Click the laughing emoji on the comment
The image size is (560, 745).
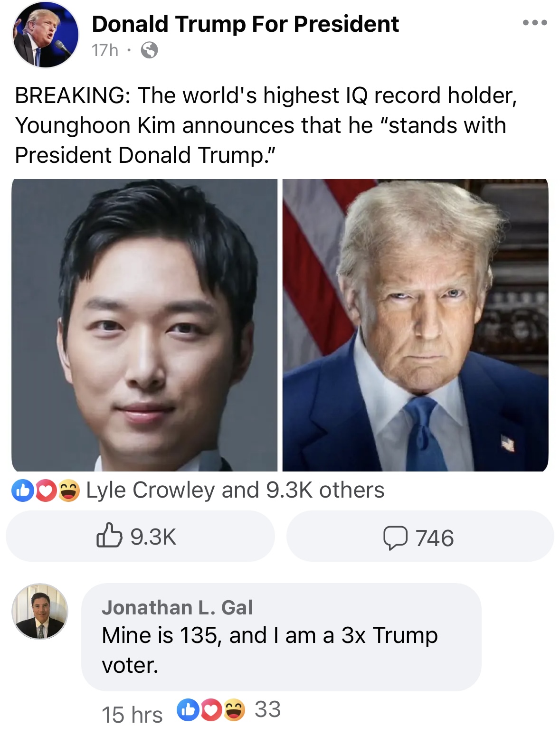(x=234, y=710)
